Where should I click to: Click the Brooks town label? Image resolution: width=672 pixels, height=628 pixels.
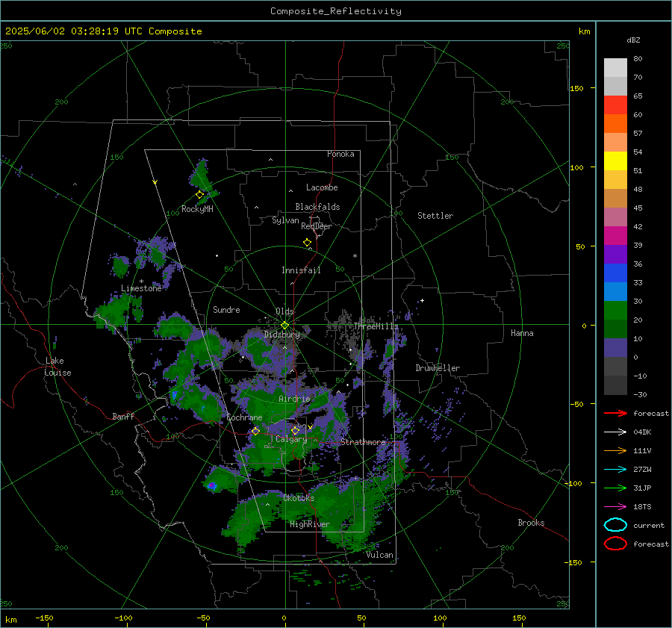531,523
